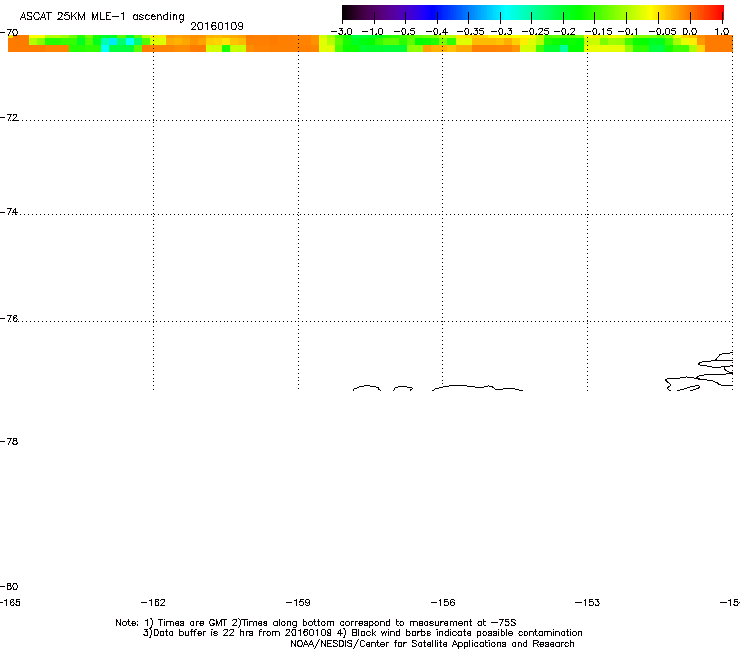Click the latitude label -72
The height and width of the screenshot is (650, 740).
9,117
